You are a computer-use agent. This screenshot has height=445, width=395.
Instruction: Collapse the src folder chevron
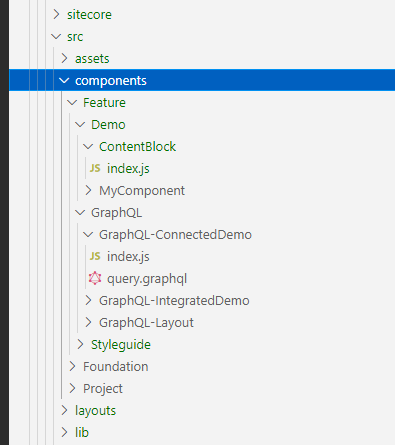coord(56,36)
